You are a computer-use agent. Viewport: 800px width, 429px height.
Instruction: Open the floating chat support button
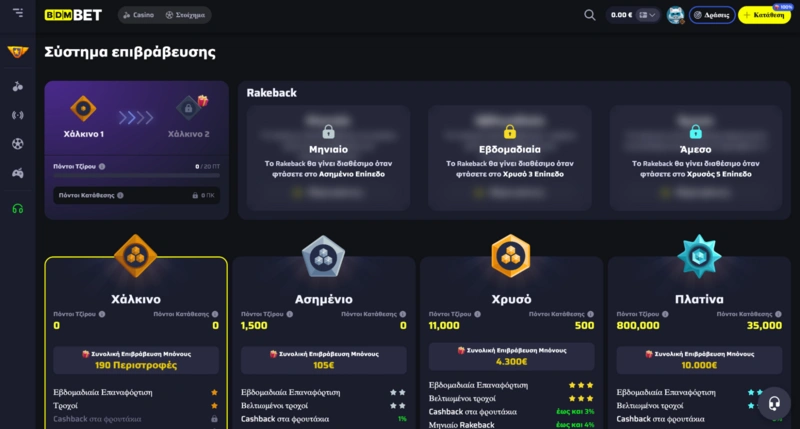click(x=772, y=402)
